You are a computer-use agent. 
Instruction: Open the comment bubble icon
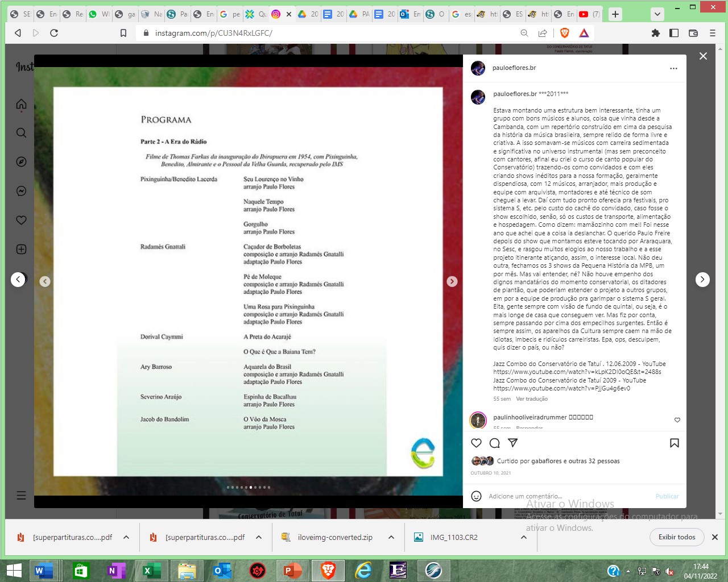pyautogui.click(x=495, y=443)
